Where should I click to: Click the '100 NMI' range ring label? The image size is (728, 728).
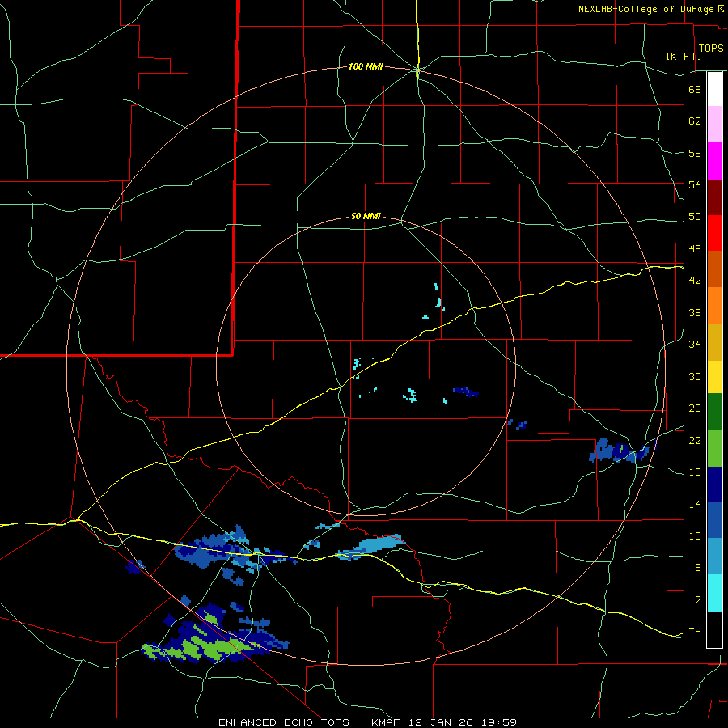[x=366, y=67]
